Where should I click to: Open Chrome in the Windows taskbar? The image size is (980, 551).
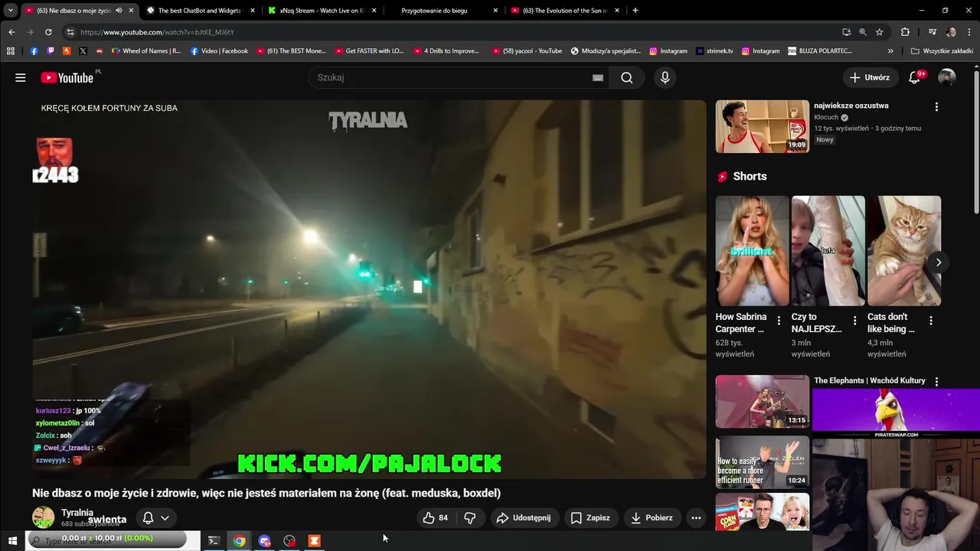[x=240, y=540]
